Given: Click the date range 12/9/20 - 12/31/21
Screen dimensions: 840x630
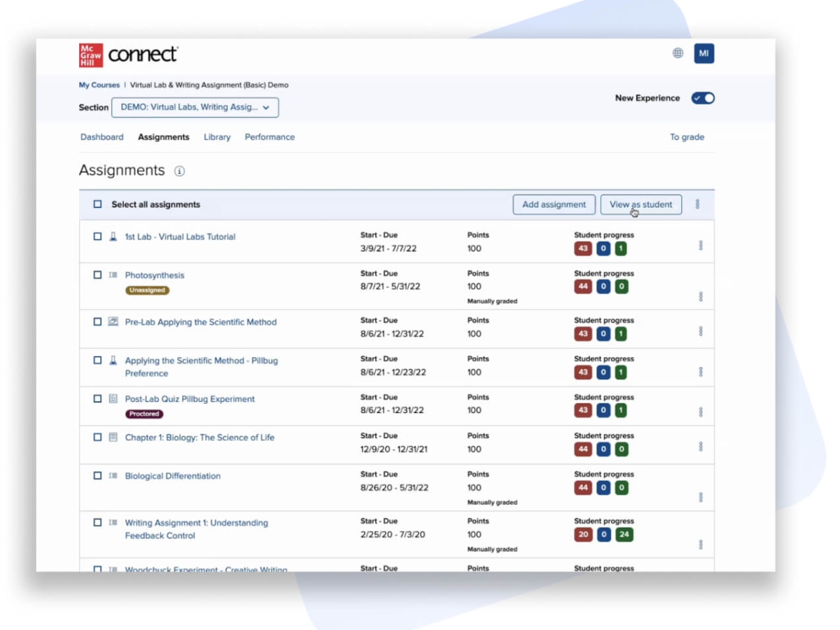Looking at the screenshot, I should (x=394, y=449).
